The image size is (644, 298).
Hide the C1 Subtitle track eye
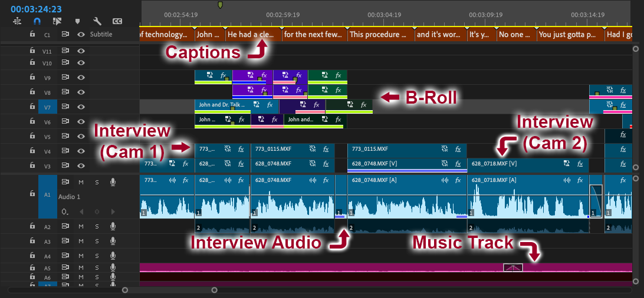coord(81,34)
